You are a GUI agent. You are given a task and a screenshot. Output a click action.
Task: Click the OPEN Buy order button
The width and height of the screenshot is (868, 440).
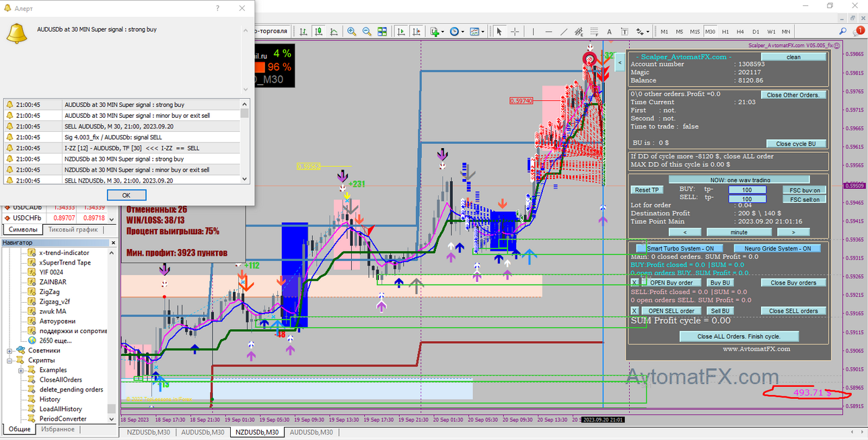(x=672, y=283)
